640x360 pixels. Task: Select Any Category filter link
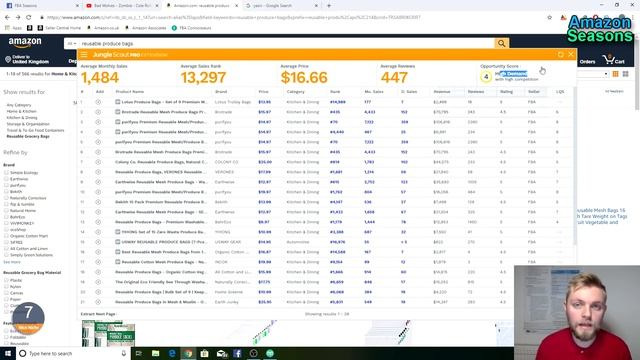pos(19,105)
